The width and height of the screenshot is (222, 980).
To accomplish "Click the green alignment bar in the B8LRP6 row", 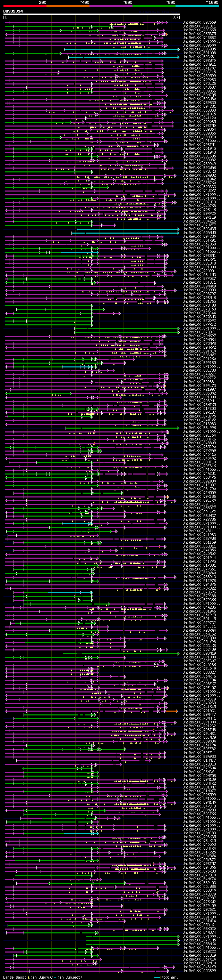I will (122, 428).
